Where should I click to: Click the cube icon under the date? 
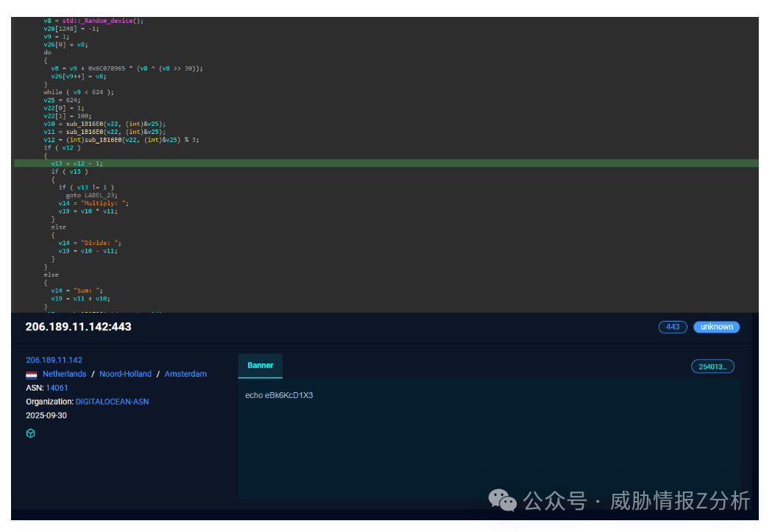(x=31, y=433)
